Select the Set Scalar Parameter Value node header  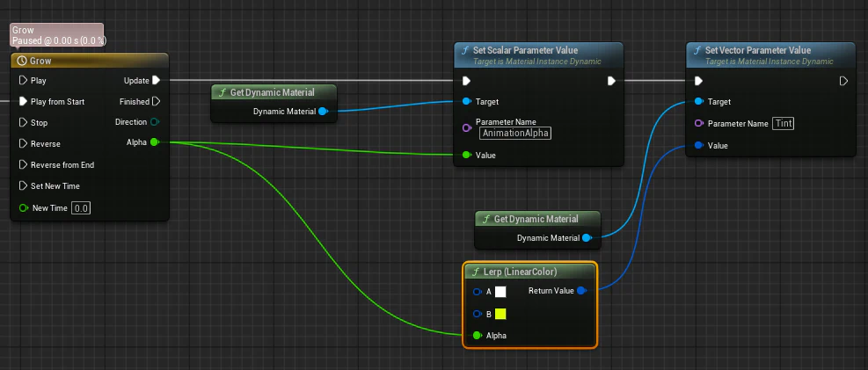pos(538,55)
